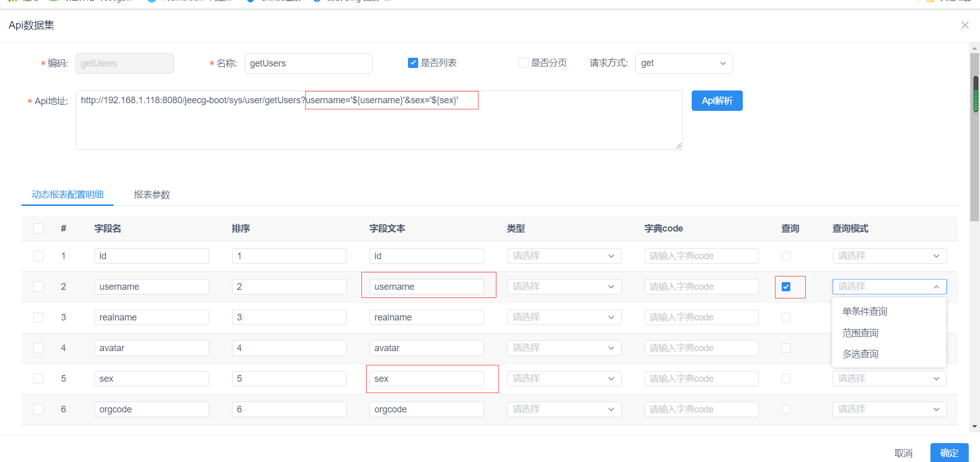Click the 查询模式 column header
This screenshot has height=462, width=980.
[x=850, y=228]
